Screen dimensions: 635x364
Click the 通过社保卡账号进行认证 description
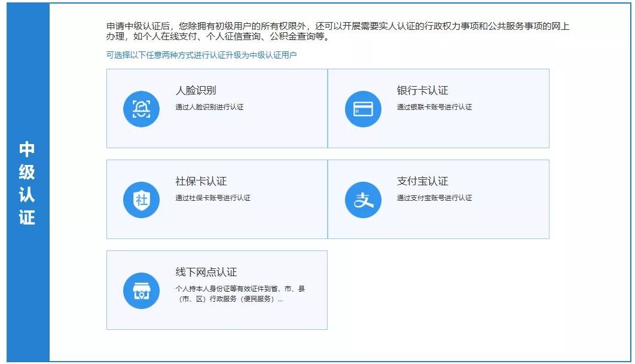tap(213, 198)
